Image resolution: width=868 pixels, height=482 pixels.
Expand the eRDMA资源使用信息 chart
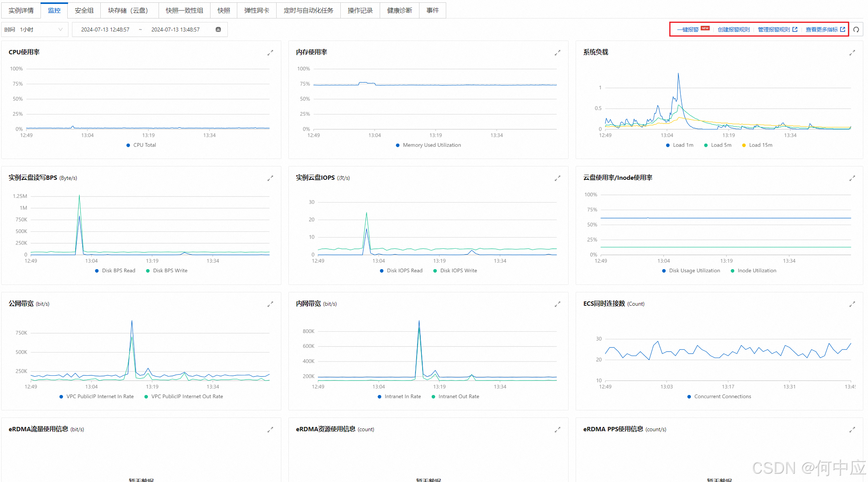tap(558, 430)
